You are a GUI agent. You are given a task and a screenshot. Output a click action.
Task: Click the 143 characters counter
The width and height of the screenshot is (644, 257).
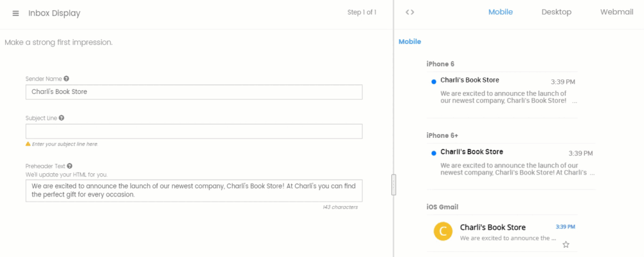point(340,207)
